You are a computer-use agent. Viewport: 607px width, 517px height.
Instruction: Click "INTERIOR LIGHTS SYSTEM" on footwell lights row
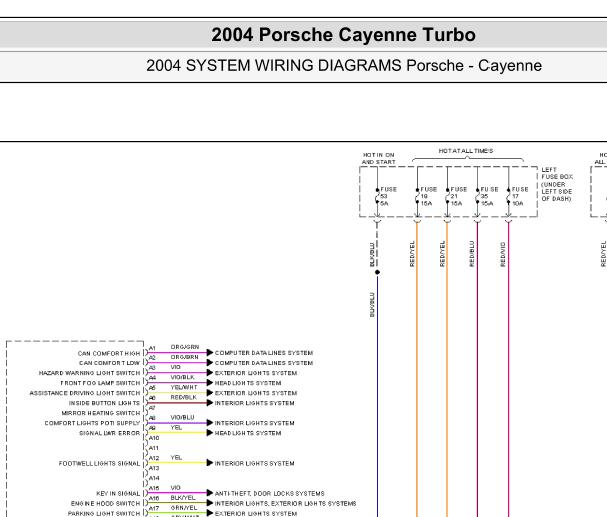coord(254,464)
